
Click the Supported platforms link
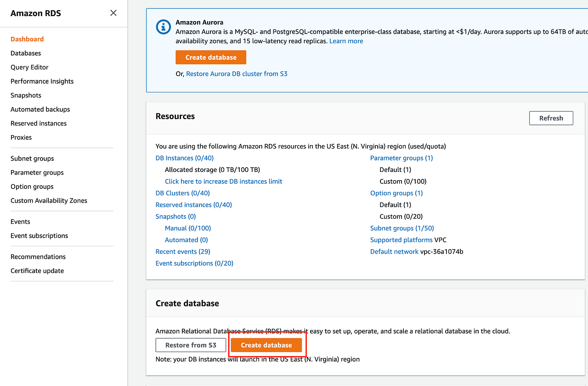coord(401,240)
